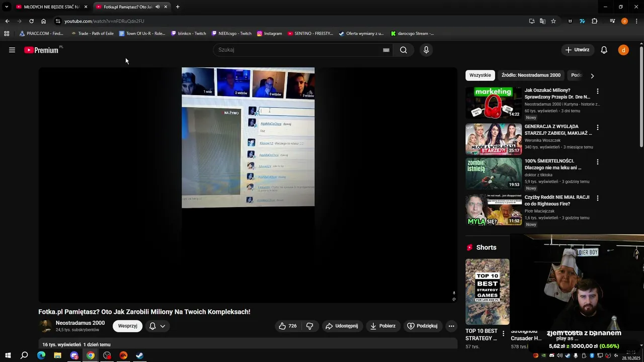This screenshot has width=644, height=362.
Task: Bookmark this page with the star icon
Action: coord(553,21)
